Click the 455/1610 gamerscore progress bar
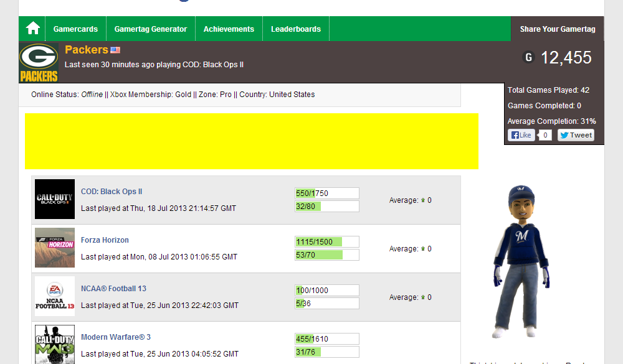 [x=326, y=338]
